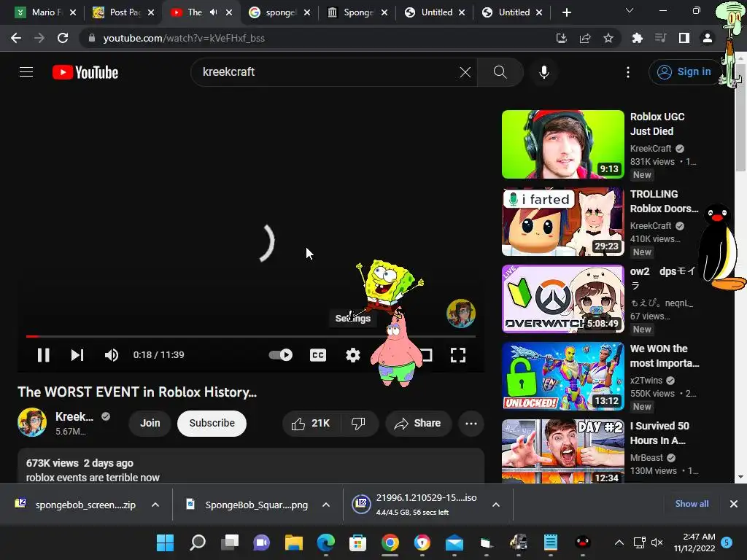This screenshot has width=747, height=560.
Task: Open Windows Start menu
Action: point(166,542)
